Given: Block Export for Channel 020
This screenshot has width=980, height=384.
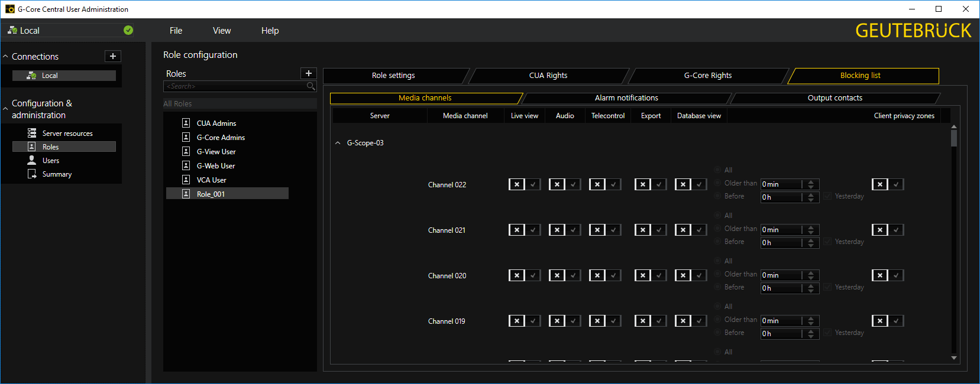Looking at the screenshot, I should tap(643, 275).
